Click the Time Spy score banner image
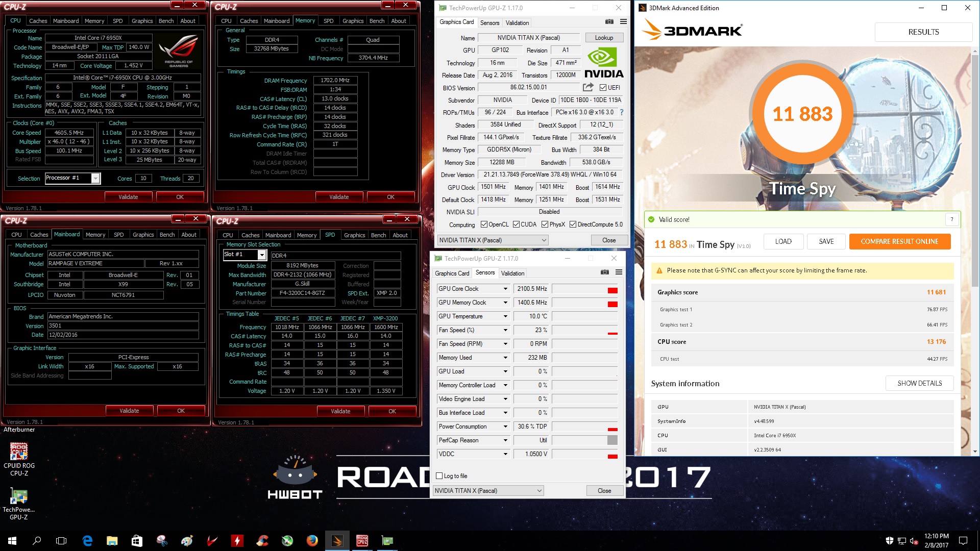Screen dimensions: 980x551 pos(802,128)
